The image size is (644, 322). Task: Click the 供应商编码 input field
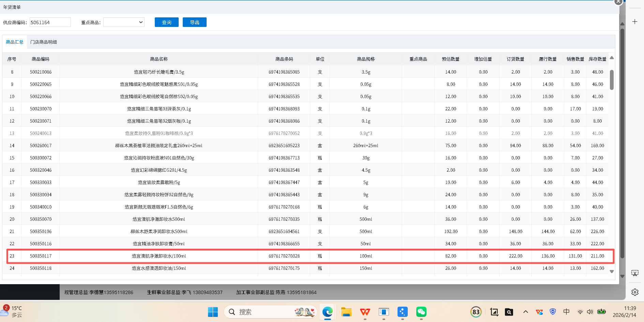50,22
